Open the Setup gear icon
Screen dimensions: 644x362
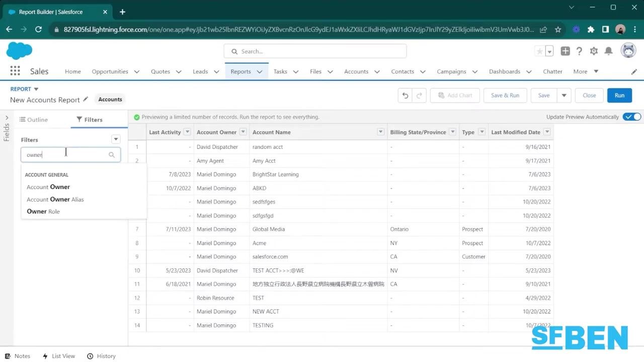(594, 51)
